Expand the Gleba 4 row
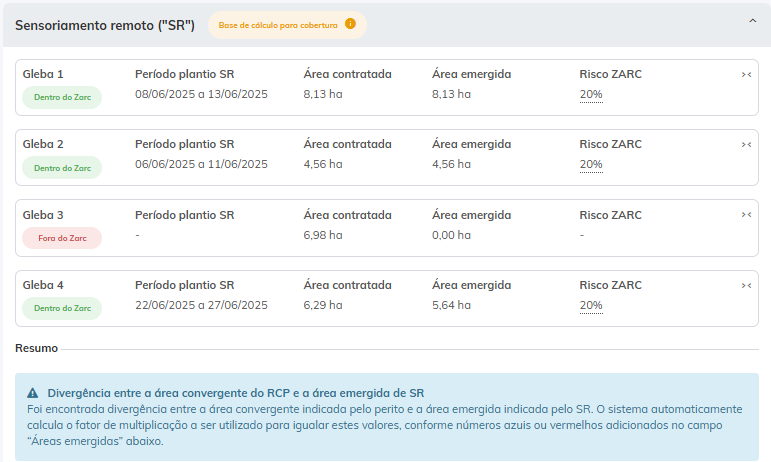 click(x=746, y=285)
